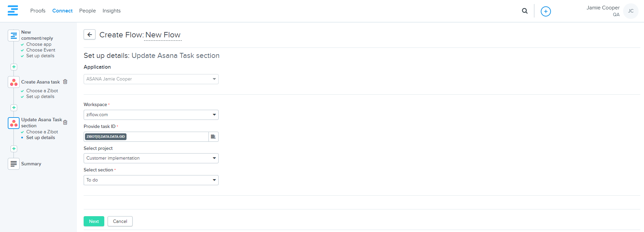The image size is (644, 232).
Task: Click the back arrow button
Action: tap(89, 34)
